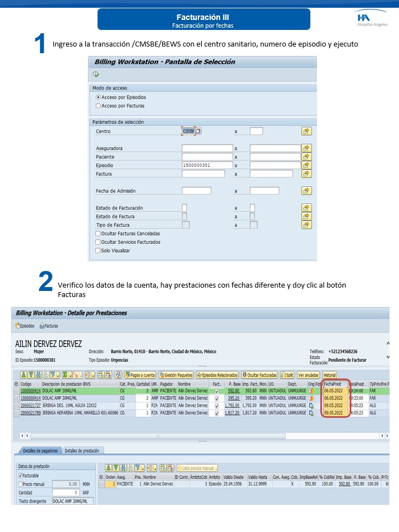Collapse the patient header using up chevron
The height and width of the screenshot is (532, 399).
(x=388, y=344)
